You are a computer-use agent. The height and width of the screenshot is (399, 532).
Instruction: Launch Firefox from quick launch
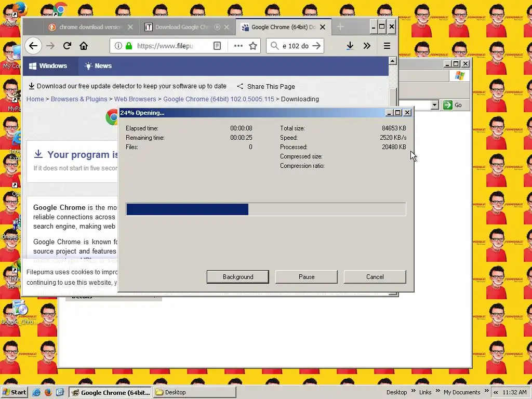pyautogui.click(x=48, y=392)
